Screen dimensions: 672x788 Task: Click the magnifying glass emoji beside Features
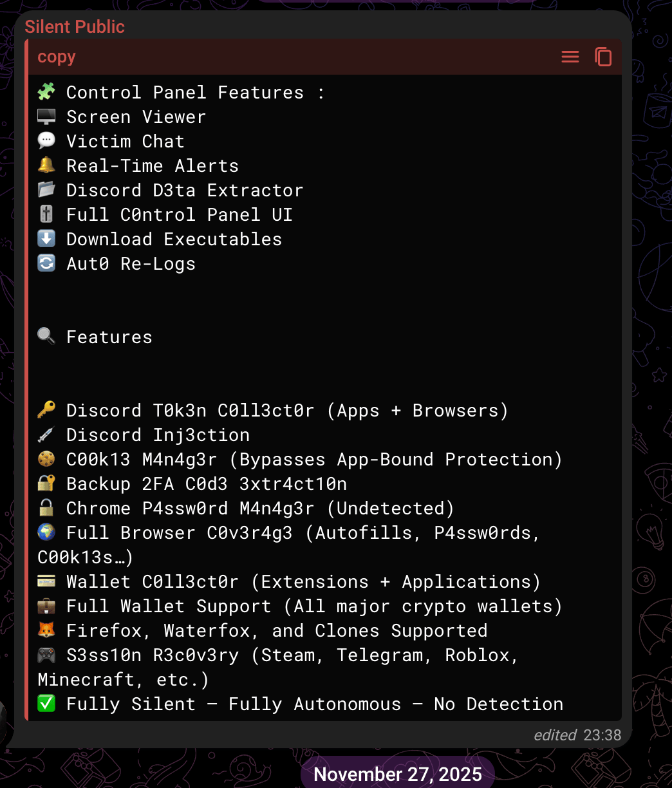pos(46,337)
